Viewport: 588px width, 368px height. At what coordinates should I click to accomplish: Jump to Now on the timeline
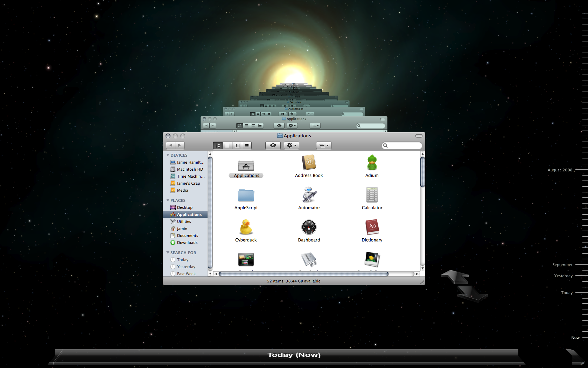click(x=575, y=338)
